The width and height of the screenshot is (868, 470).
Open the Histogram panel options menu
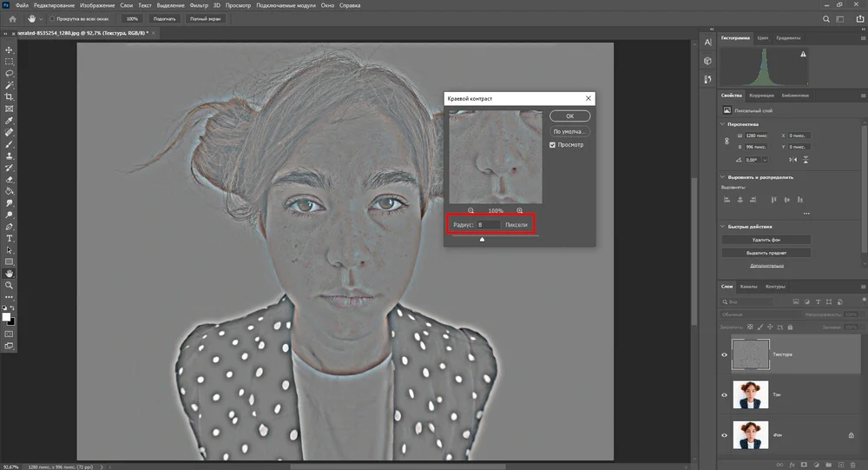tap(863, 37)
